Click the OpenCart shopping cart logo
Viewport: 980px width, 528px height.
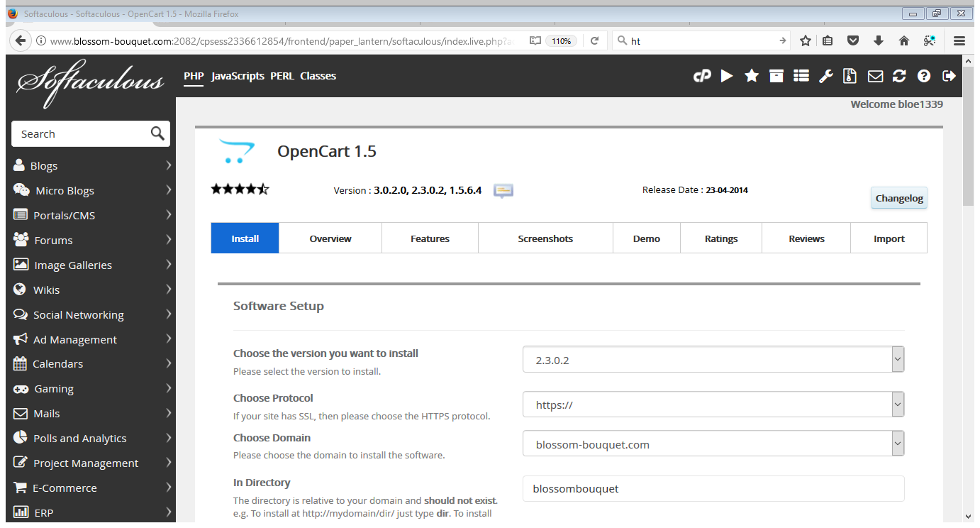pyautogui.click(x=236, y=151)
